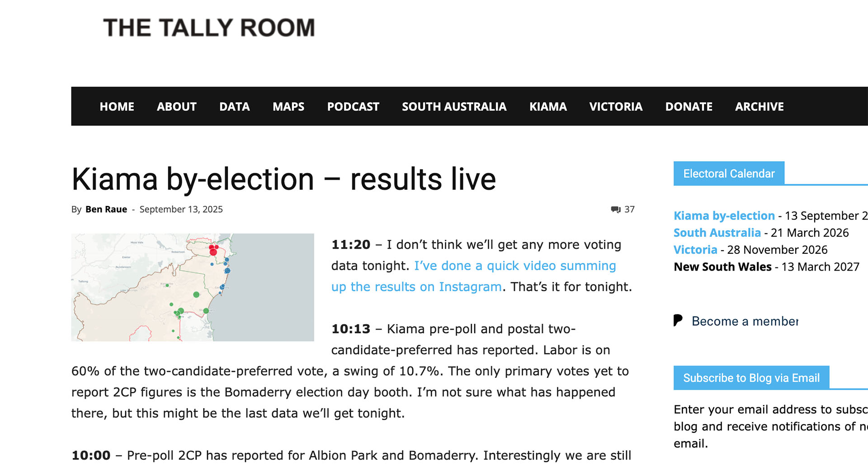Click the comments speech bubble icon
Viewport: 868px width, 467px height.
[x=615, y=210]
